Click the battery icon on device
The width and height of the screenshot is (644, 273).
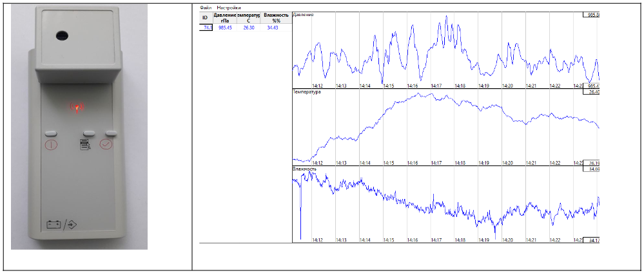pos(54,225)
